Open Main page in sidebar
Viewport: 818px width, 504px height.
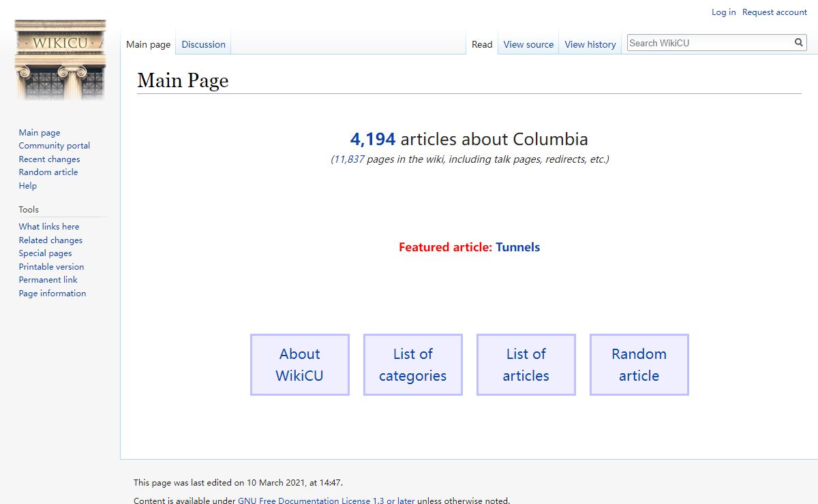click(x=40, y=133)
